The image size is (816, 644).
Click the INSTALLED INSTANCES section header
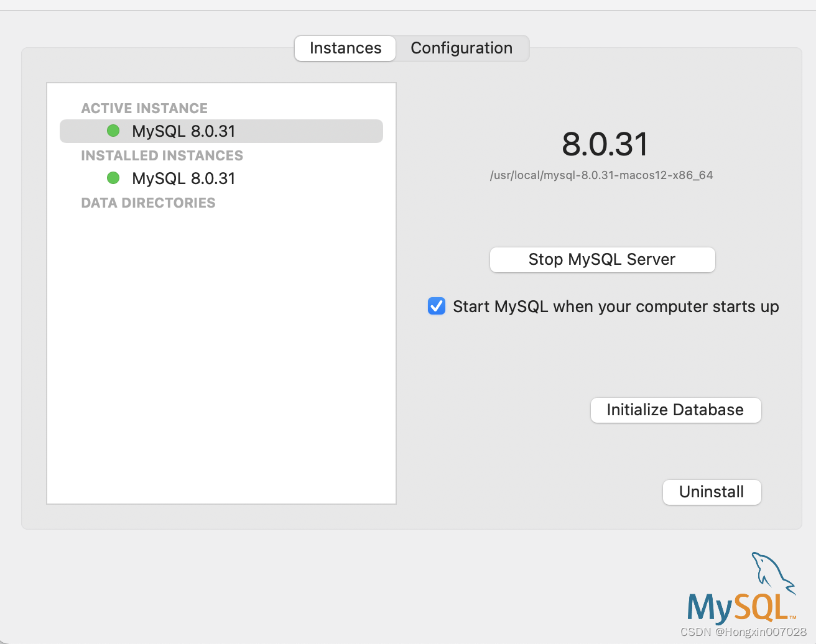162,155
